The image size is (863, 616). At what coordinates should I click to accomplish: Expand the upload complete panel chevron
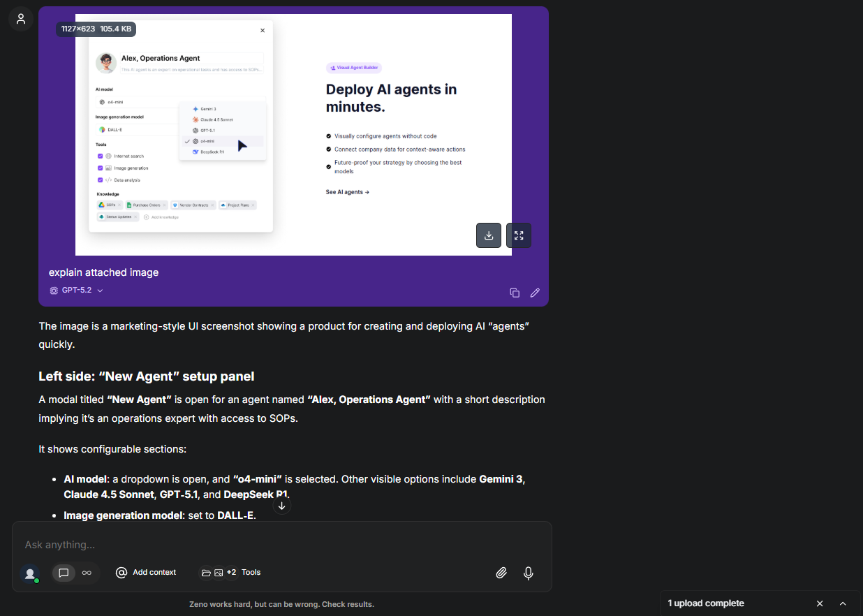point(843,603)
